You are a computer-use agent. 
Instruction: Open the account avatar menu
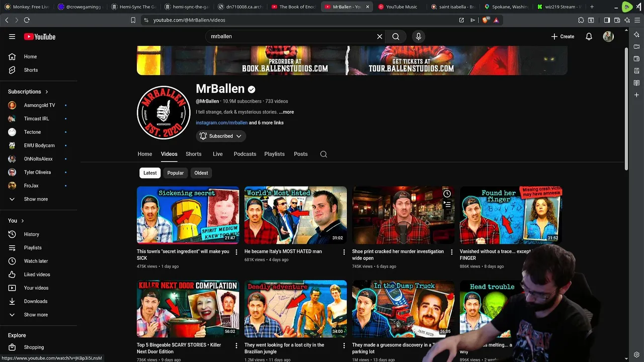coord(608,37)
